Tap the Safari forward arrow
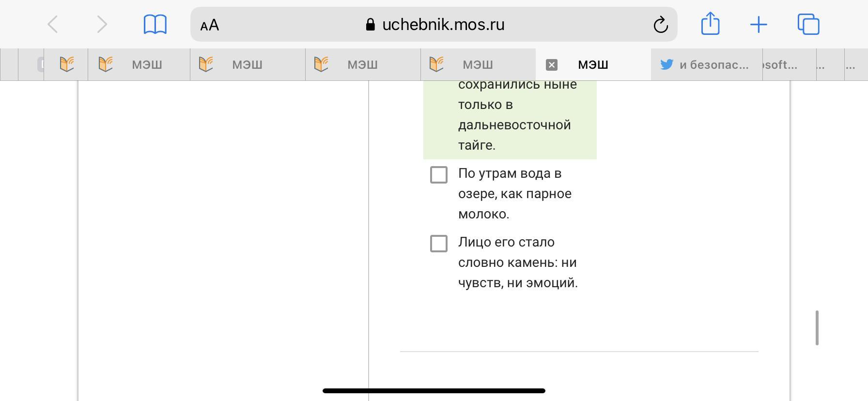 pos(102,25)
